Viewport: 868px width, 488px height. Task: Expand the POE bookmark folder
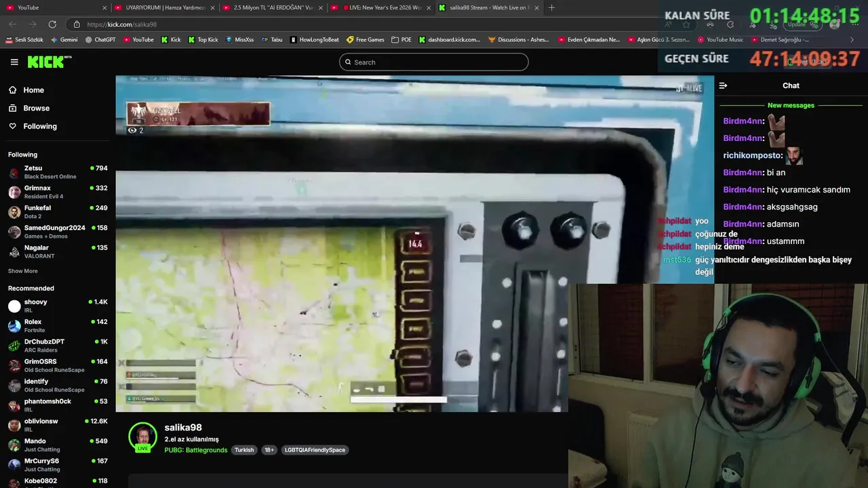tap(401, 40)
